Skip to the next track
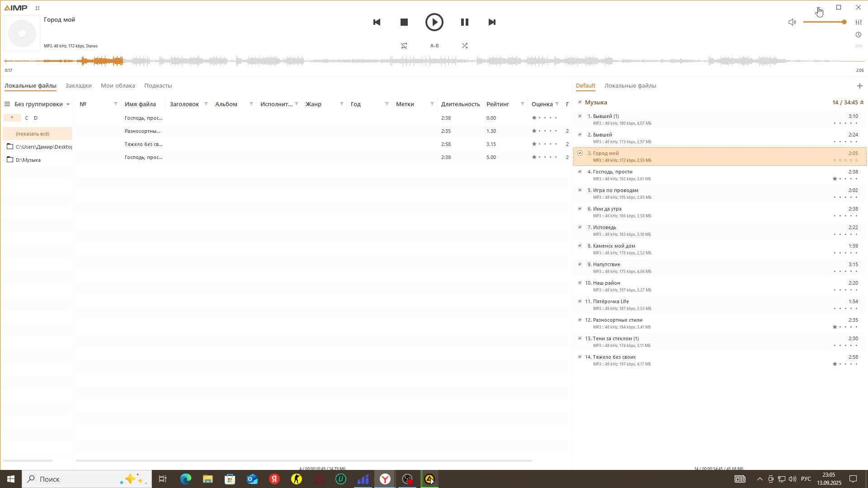The image size is (868, 488). 492,22
